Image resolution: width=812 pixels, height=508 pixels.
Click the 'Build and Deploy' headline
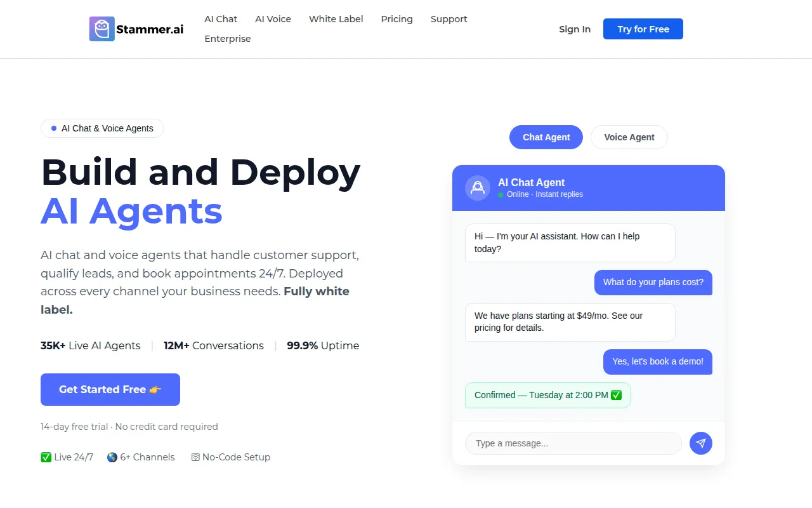[200, 173]
